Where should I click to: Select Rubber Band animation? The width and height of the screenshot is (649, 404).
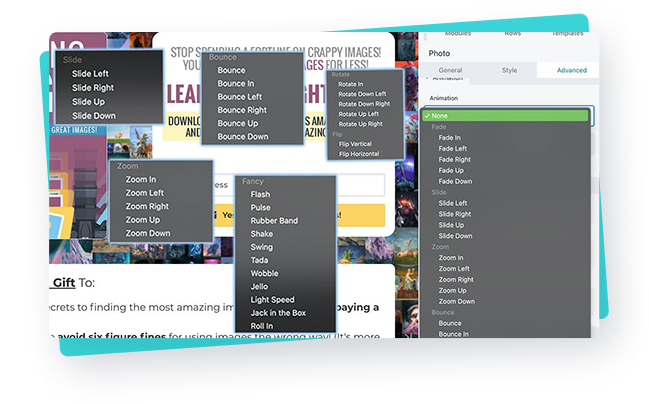[274, 221]
